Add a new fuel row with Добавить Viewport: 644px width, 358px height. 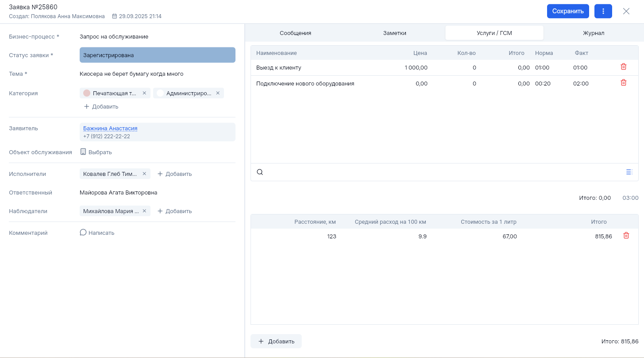276,341
